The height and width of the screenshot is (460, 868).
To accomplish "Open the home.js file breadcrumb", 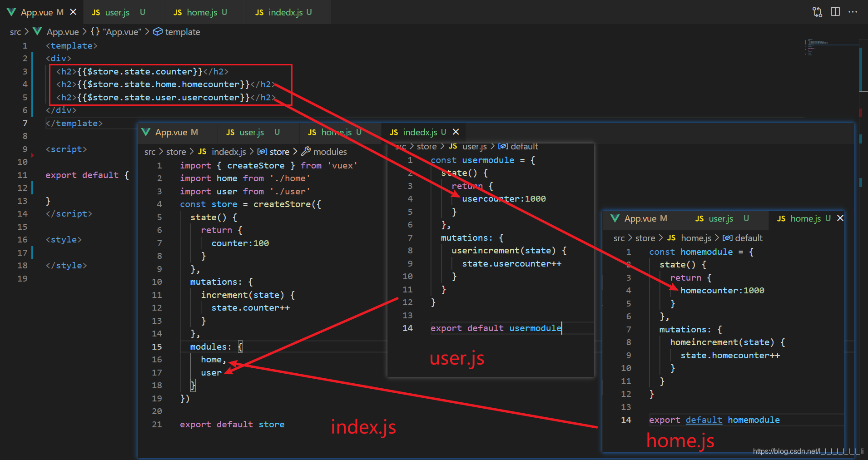I will point(689,238).
